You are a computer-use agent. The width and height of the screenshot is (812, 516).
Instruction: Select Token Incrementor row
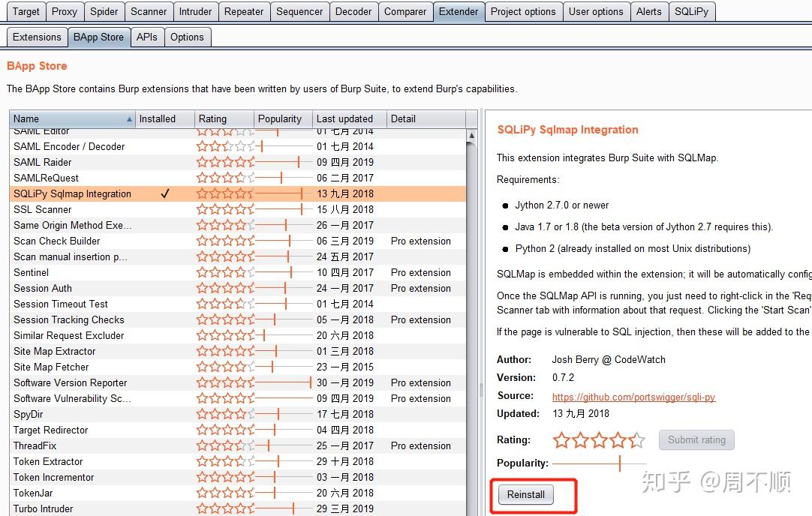[238, 477]
